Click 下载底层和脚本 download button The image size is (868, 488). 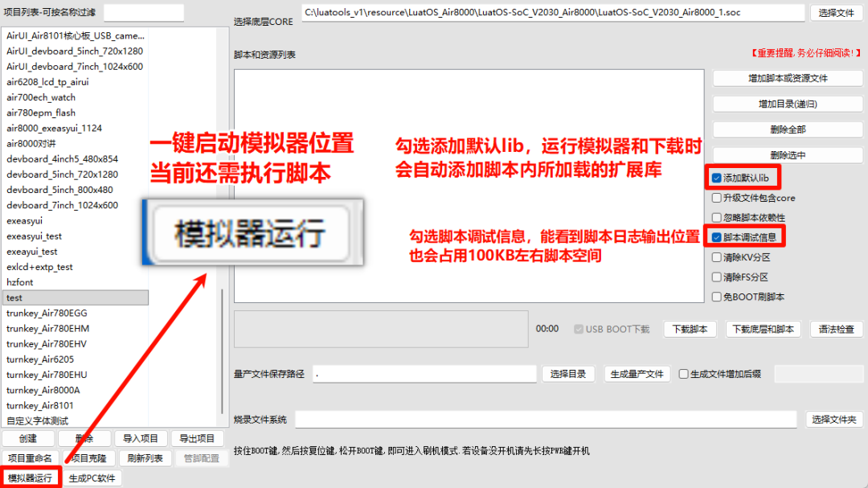click(x=763, y=329)
